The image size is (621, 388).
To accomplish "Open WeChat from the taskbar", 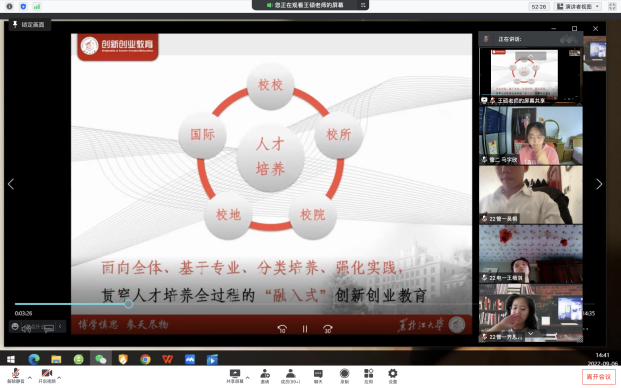I will click(x=101, y=359).
